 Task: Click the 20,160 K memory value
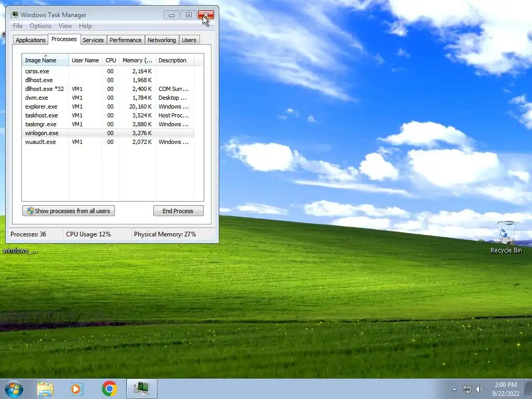pyautogui.click(x=140, y=107)
